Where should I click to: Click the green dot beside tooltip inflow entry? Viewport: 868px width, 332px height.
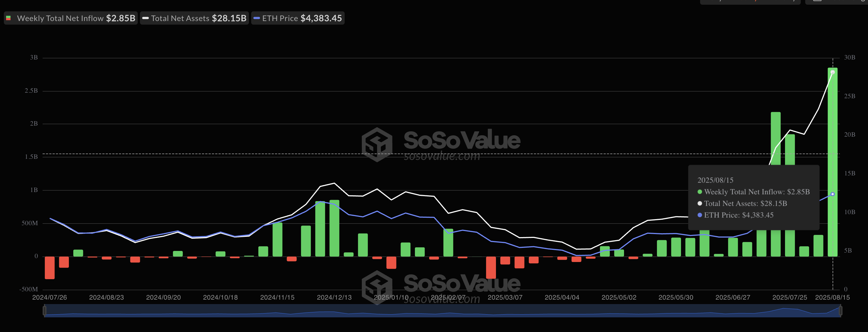[700, 192]
